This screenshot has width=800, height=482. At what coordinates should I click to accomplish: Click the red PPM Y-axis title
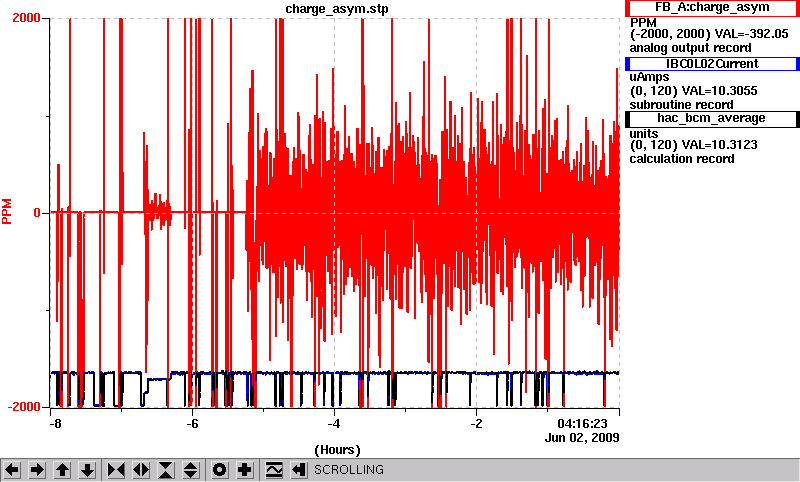[7, 212]
